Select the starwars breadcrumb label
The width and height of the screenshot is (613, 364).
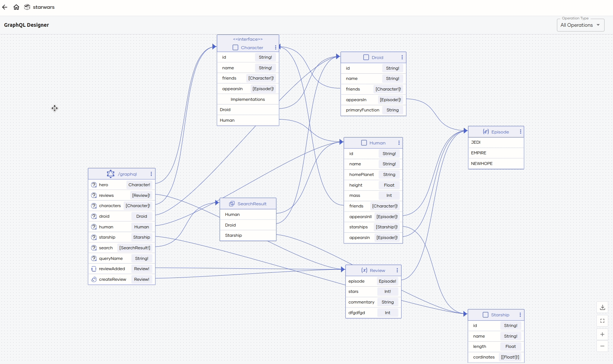tap(44, 7)
